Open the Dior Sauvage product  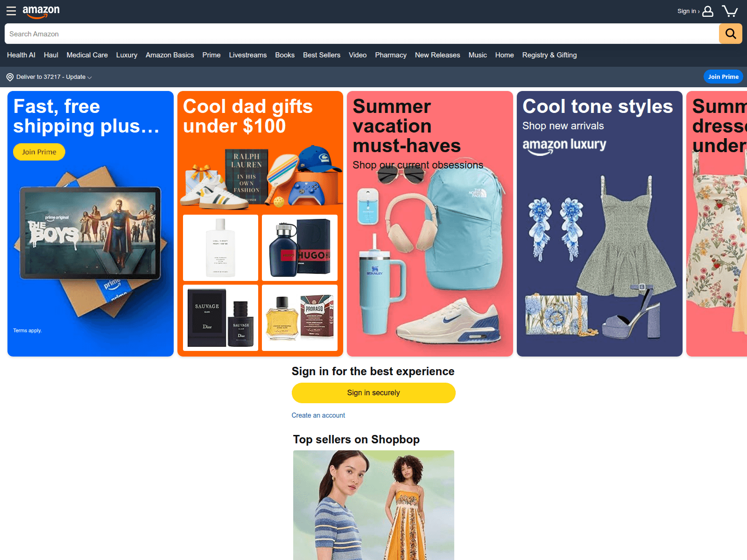(x=220, y=318)
